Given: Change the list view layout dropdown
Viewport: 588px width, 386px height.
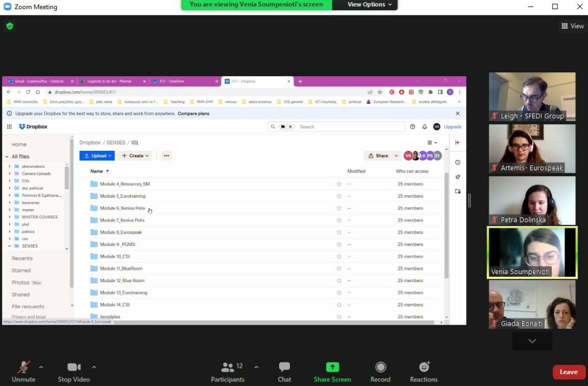Looking at the screenshot, I should [x=432, y=143].
